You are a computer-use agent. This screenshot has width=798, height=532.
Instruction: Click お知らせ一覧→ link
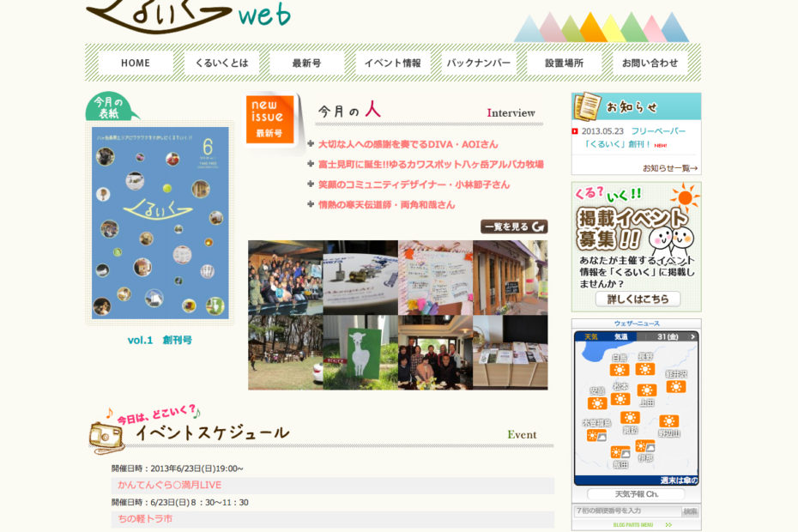[x=669, y=168]
